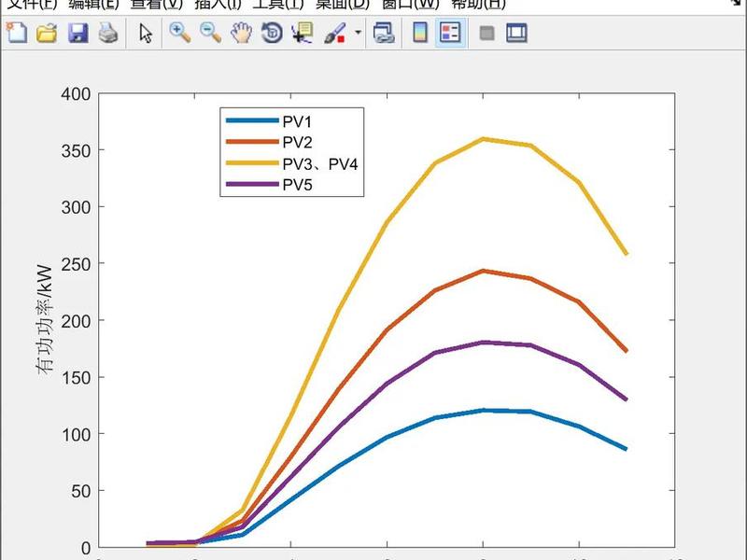Click the peak of the blue PV1 curve

click(483, 410)
